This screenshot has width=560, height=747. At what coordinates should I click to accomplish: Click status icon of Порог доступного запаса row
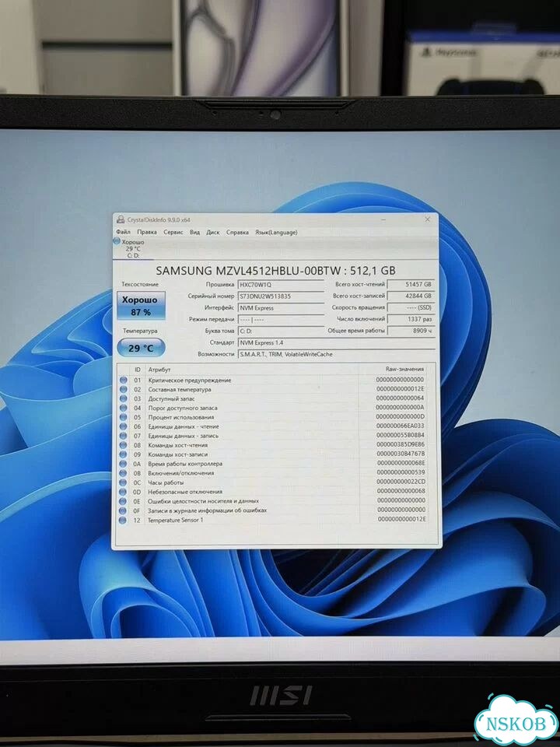(124, 408)
